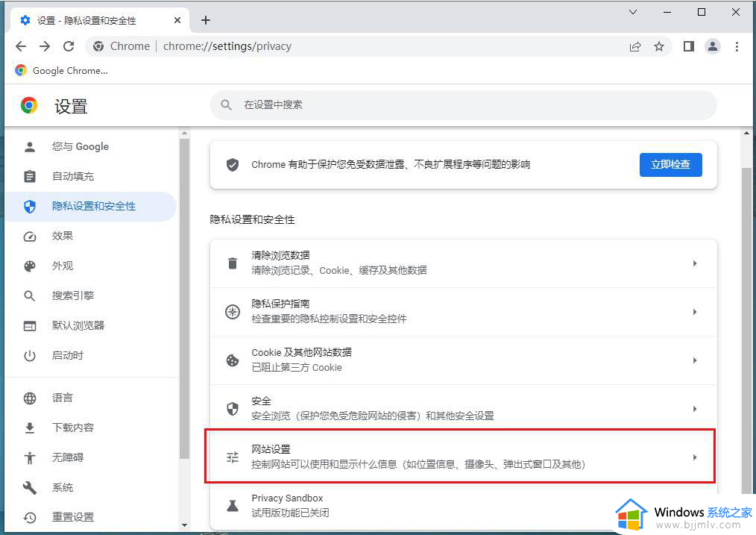Open the side panel icon

(x=688, y=46)
